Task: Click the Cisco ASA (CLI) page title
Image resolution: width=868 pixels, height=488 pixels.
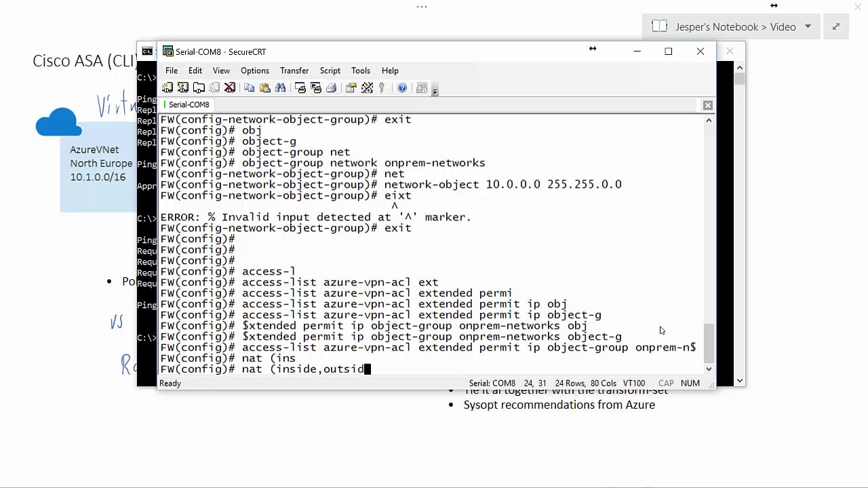Action: point(85,61)
